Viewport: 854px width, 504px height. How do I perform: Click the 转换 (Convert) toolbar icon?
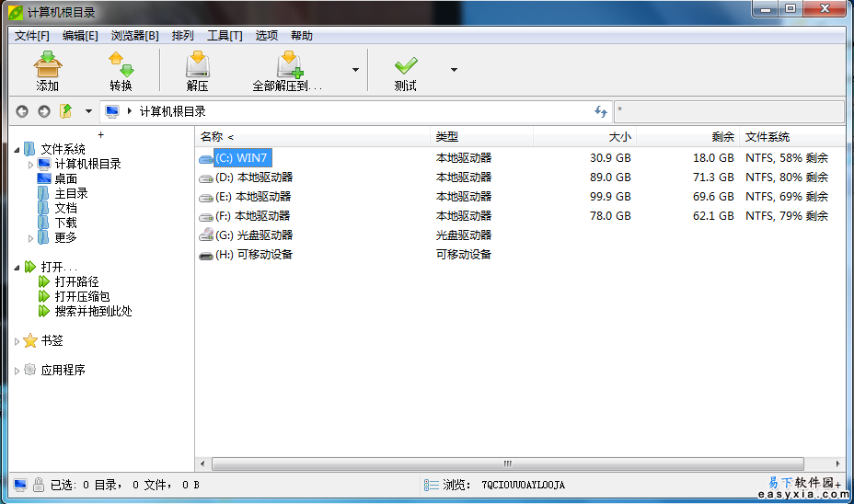pyautogui.click(x=121, y=64)
